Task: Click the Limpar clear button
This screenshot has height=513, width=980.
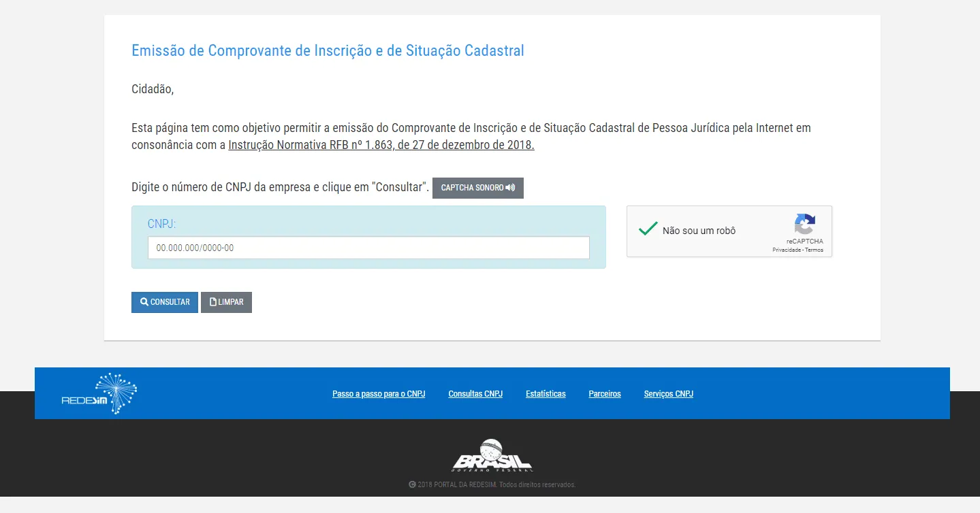Action: tap(226, 302)
